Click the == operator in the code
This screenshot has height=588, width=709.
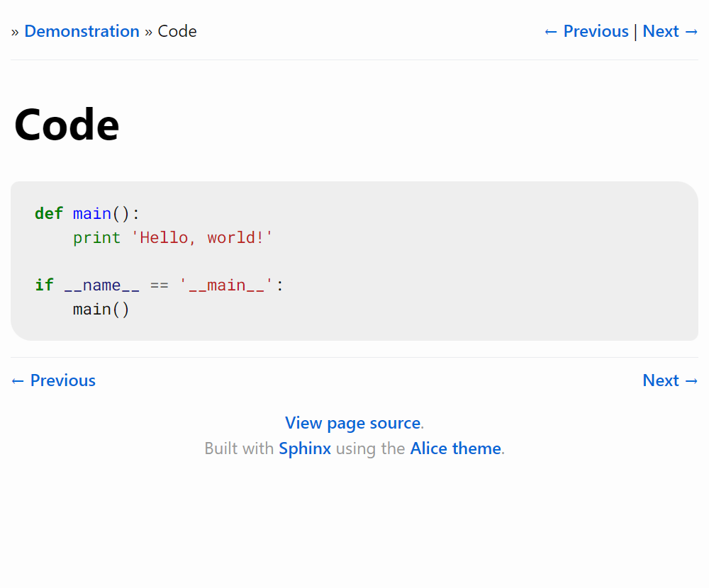159,285
